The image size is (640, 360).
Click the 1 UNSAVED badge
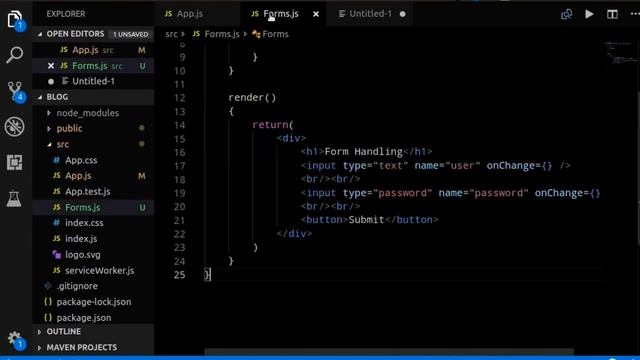pyautogui.click(x=131, y=34)
